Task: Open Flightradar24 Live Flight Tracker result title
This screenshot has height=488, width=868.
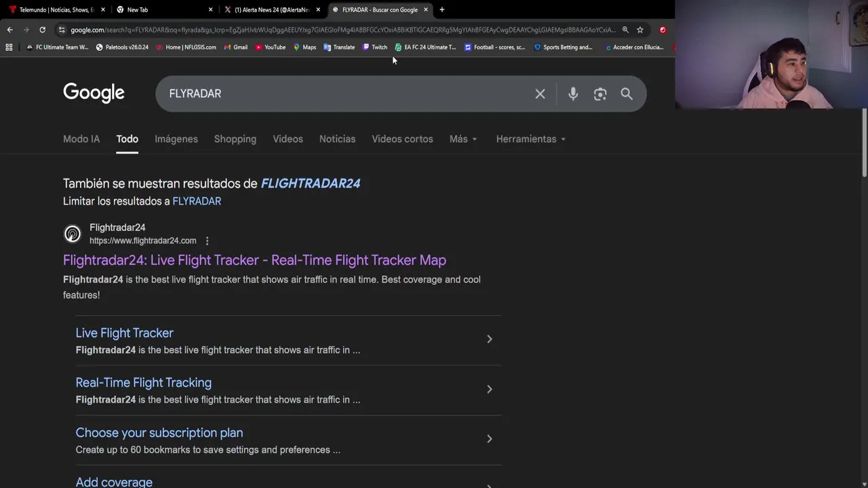Action: 254,260
